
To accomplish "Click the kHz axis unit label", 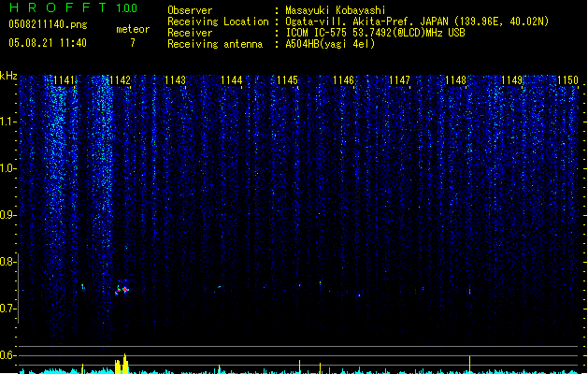I will (8, 76).
